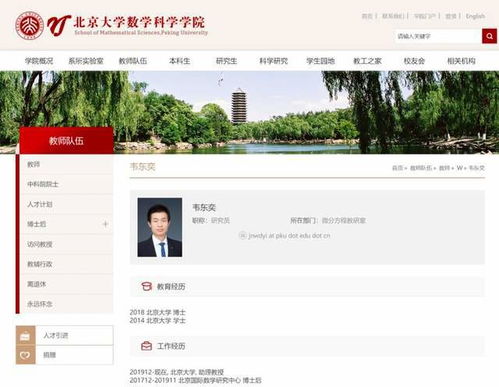Open the 相关机构 navigation menu

pos(461,61)
